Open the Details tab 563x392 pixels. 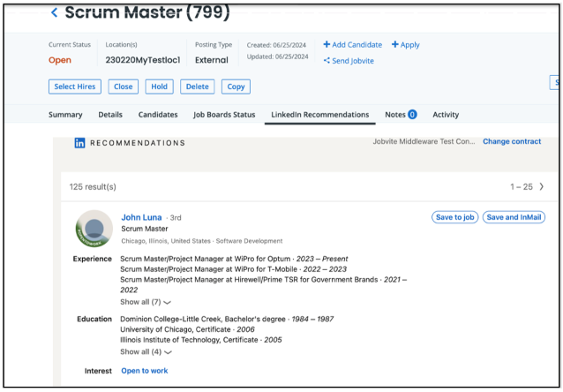pos(110,115)
